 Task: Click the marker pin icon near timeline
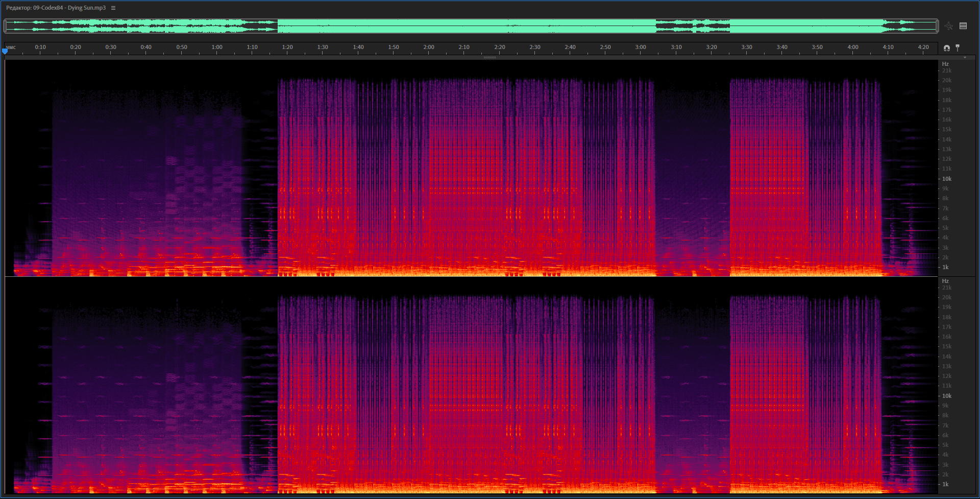tap(958, 48)
